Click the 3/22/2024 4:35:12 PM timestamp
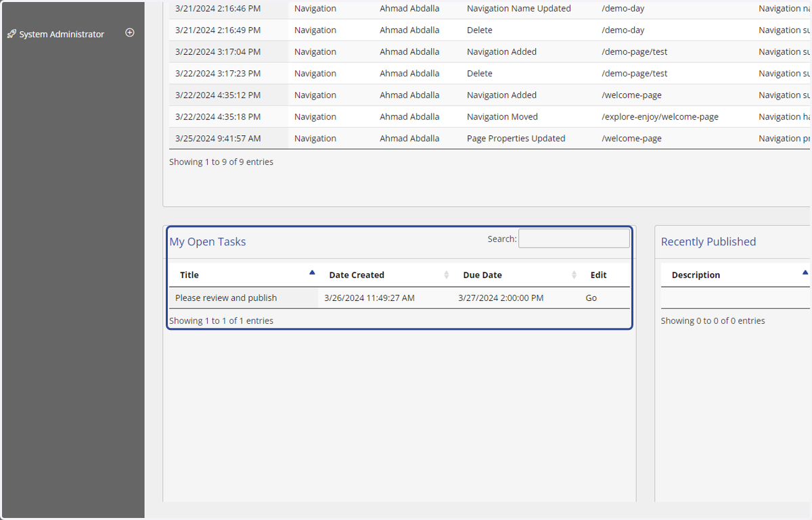This screenshot has width=812, height=520. click(218, 95)
